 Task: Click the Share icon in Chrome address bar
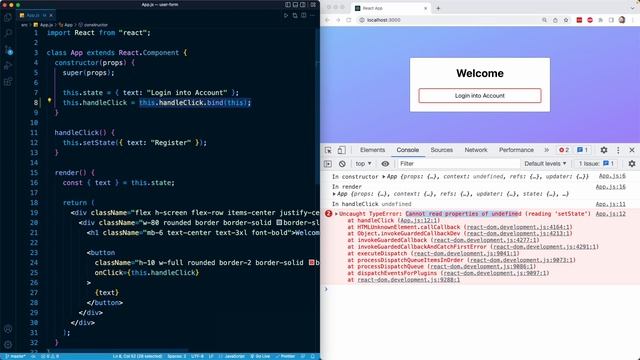[555, 20]
